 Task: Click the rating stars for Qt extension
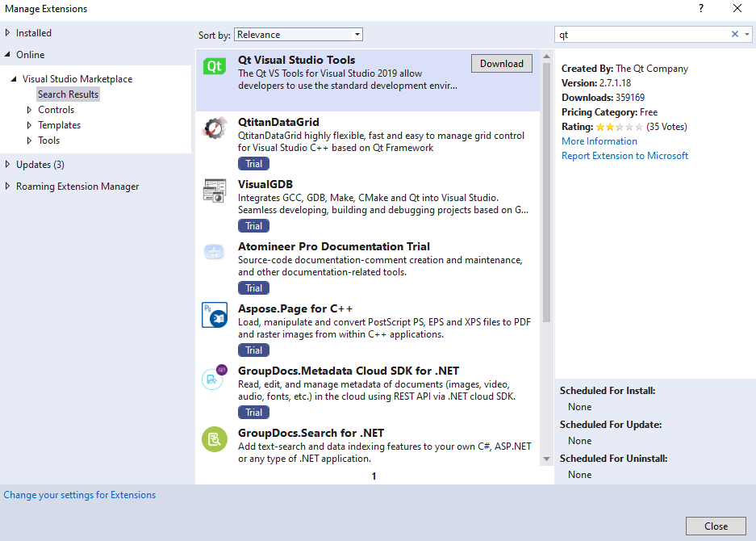pyautogui.click(x=619, y=127)
